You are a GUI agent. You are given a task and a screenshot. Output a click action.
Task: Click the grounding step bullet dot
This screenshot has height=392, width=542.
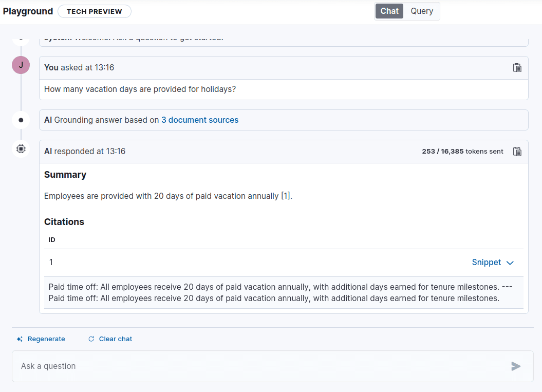tap(21, 120)
